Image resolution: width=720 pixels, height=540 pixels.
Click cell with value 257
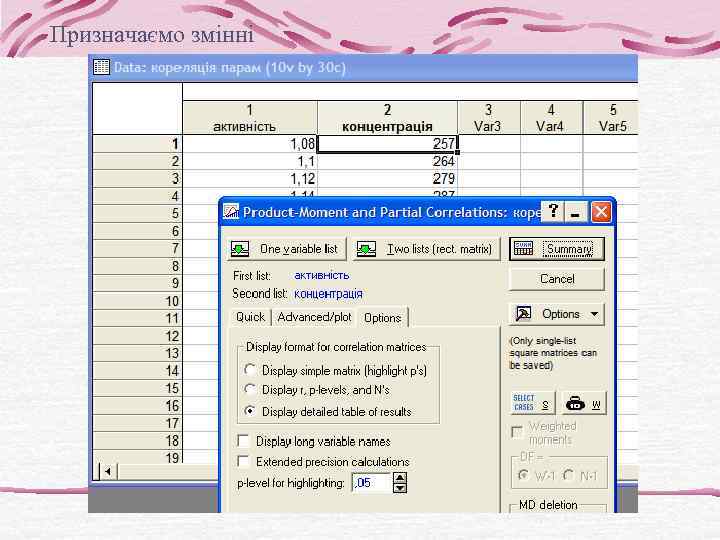(387, 144)
